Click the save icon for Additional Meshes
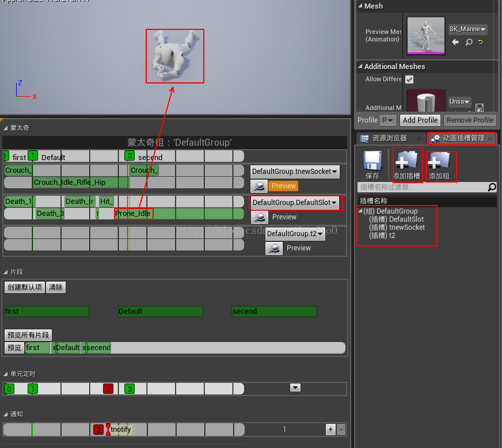The image size is (502, 448). [x=480, y=107]
